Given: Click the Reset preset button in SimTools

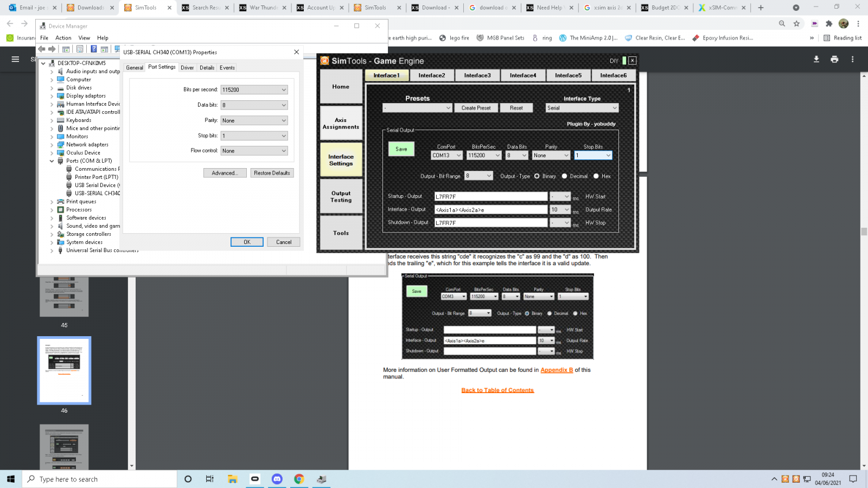Looking at the screenshot, I should 516,108.
